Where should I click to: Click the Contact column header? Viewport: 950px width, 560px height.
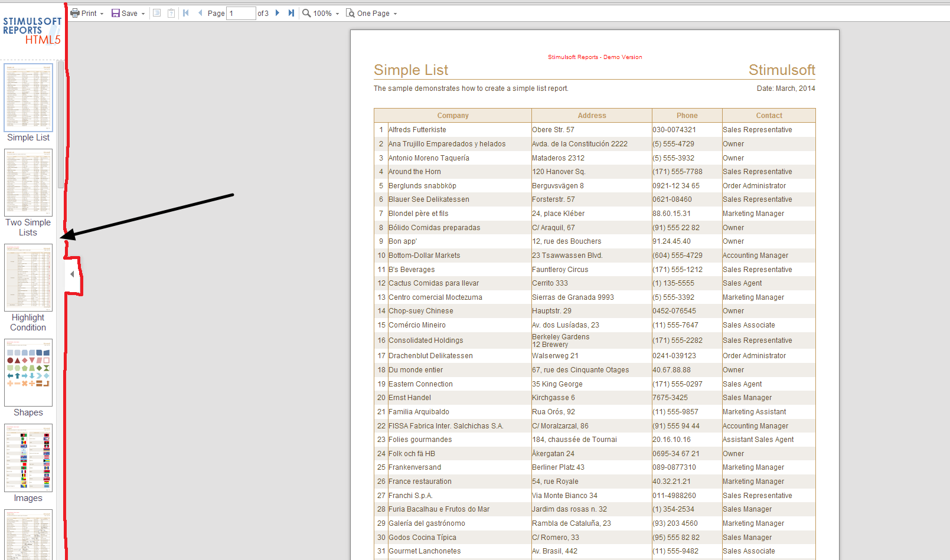pyautogui.click(x=769, y=116)
